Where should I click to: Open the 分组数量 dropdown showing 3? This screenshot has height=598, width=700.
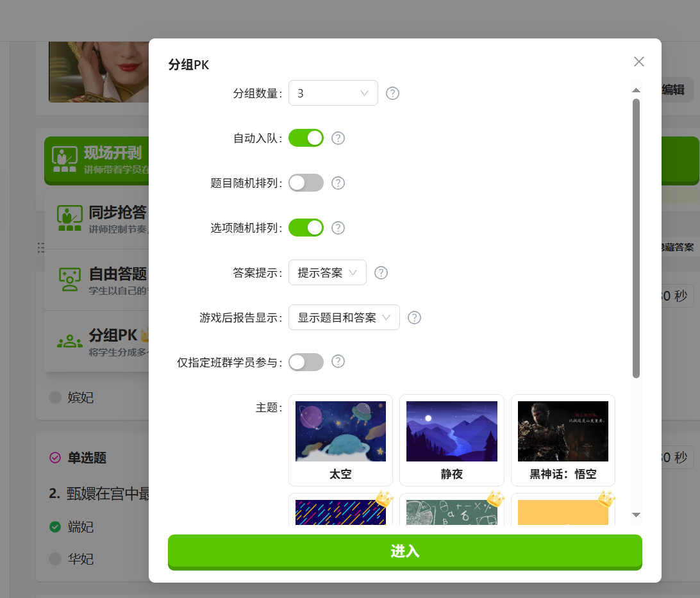pos(333,93)
